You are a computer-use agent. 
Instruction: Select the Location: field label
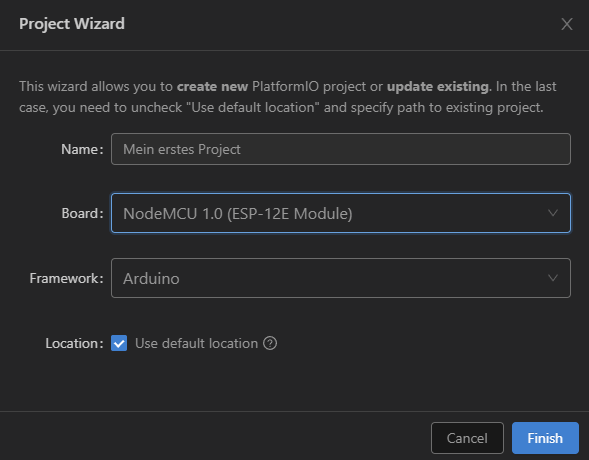[x=74, y=344]
